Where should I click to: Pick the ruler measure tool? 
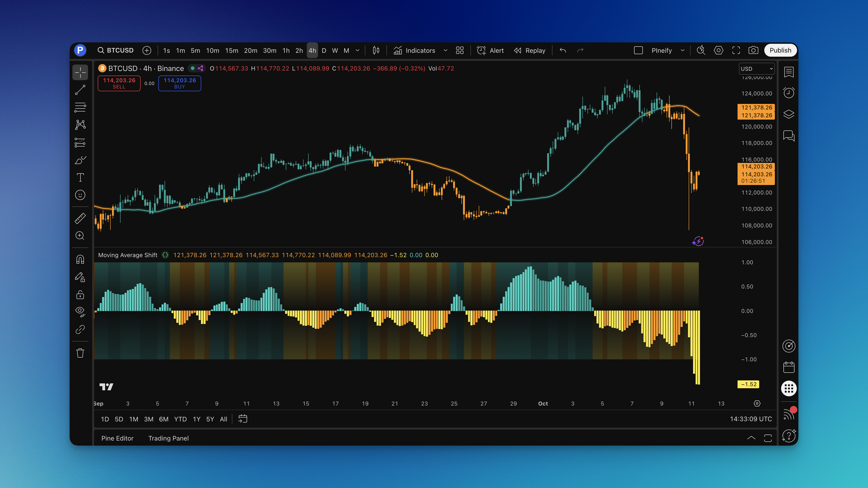pyautogui.click(x=80, y=218)
